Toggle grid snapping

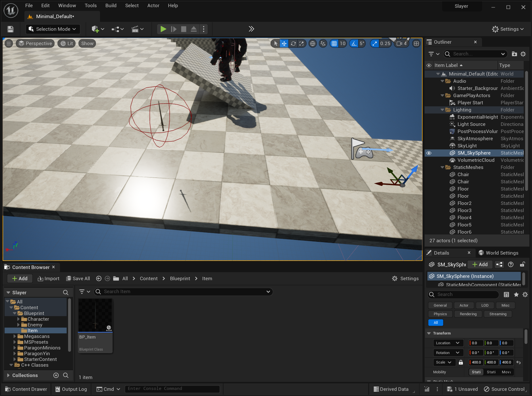pos(334,43)
